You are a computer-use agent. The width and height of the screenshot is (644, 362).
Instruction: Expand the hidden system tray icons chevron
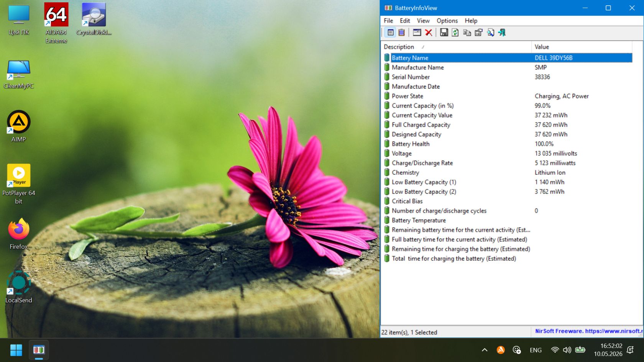(485, 350)
